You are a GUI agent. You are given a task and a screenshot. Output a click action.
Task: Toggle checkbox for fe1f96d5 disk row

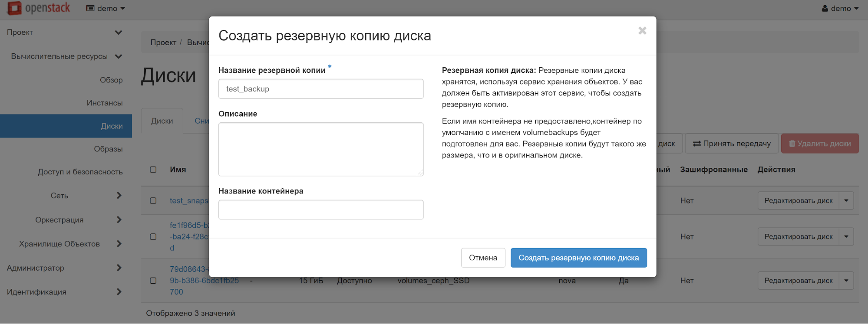[153, 237]
